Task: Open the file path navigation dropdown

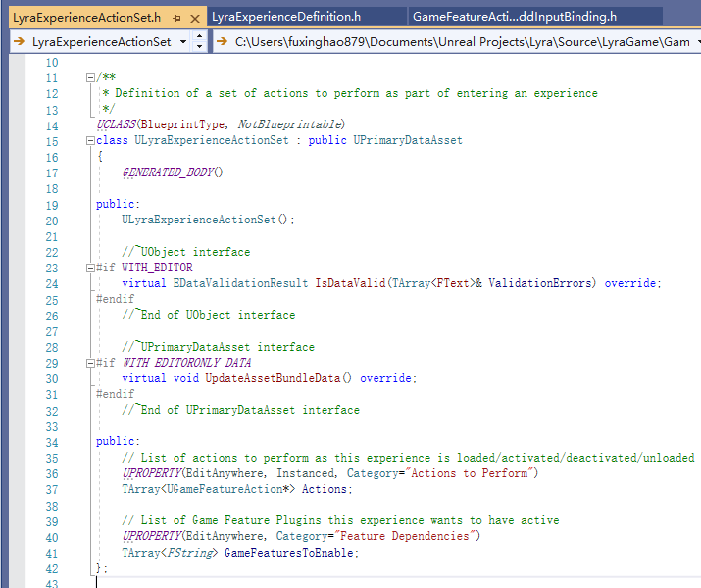Action: coord(698,42)
